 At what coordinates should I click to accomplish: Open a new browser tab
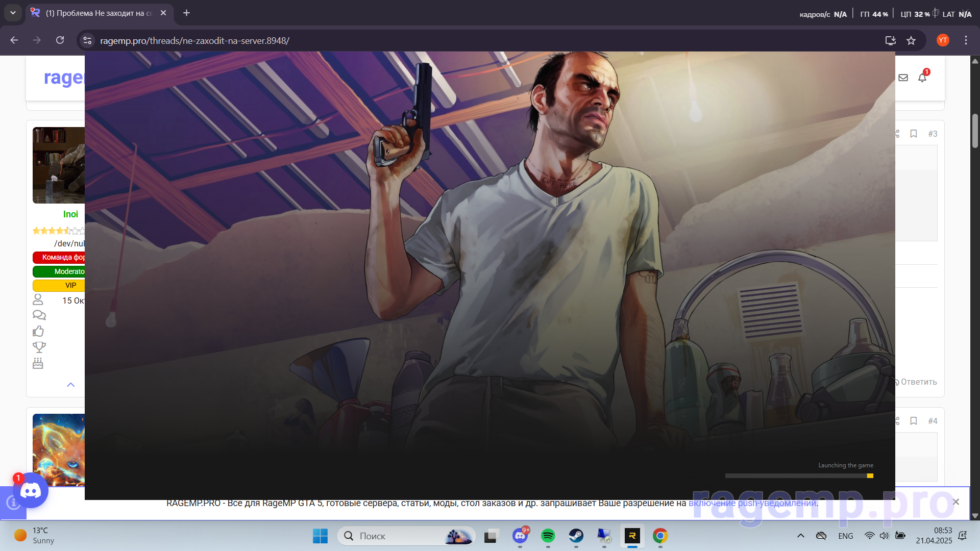(186, 13)
